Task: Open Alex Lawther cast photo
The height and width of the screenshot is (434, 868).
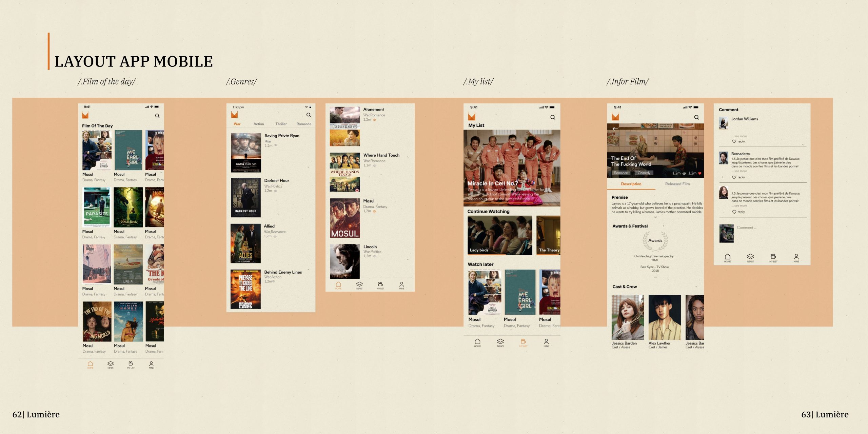Action: click(665, 317)
